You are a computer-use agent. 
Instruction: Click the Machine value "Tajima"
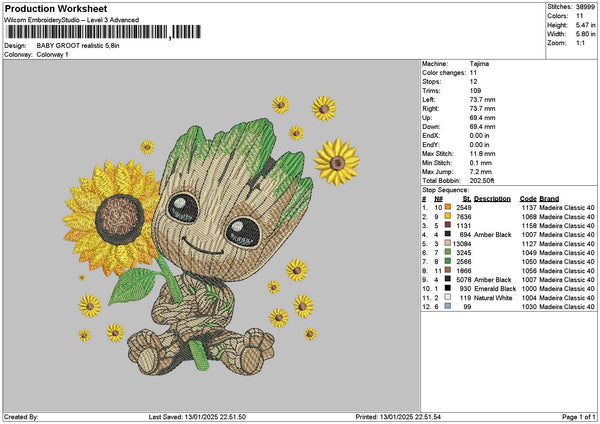[x=479, y=64]
